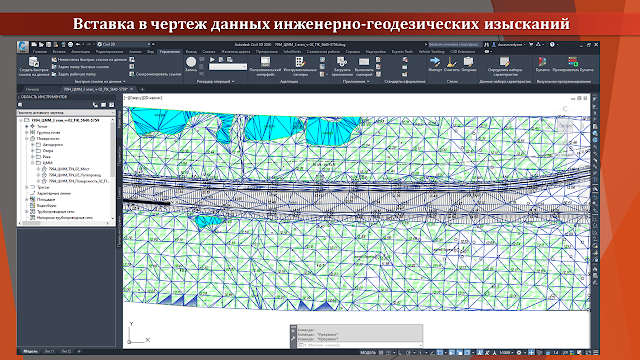Open the Civil 3D application menu button
640x360 pixels.
[x=23, y=46]
